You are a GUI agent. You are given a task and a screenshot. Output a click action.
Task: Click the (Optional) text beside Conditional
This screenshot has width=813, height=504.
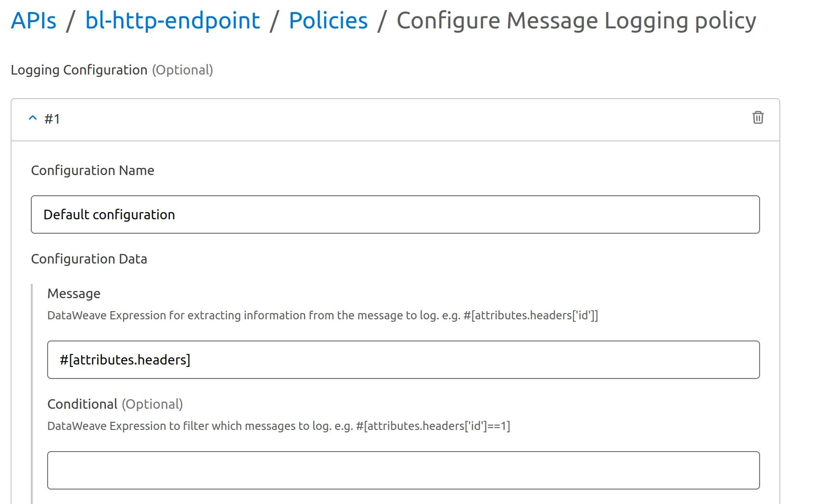tap(152, 404)
